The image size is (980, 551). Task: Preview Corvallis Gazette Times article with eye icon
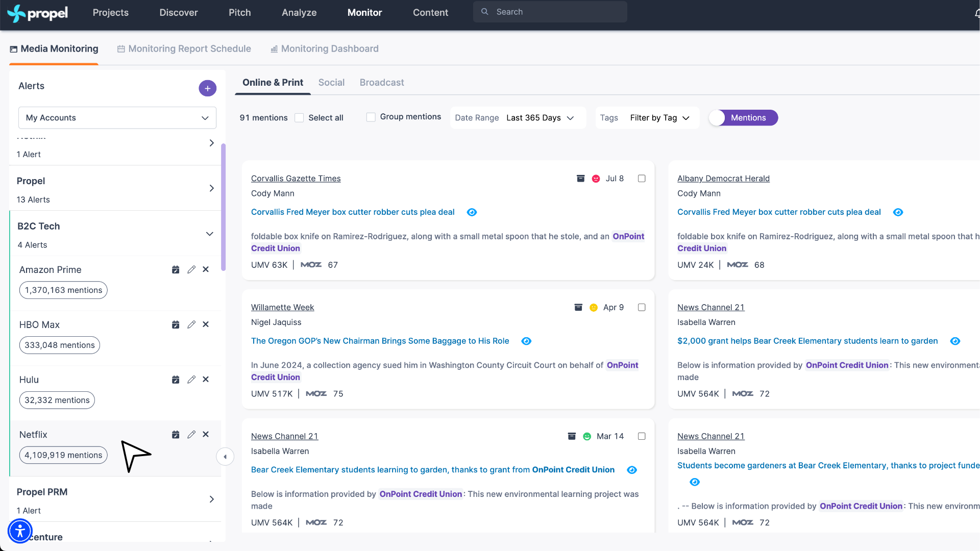472,212
